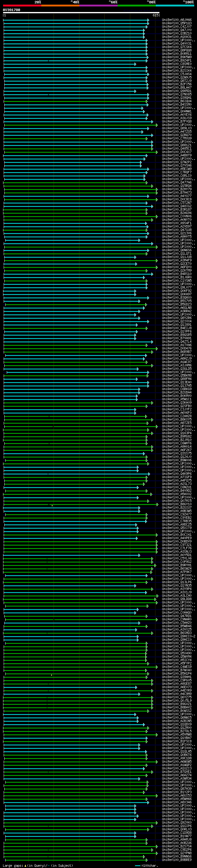Open hit UniRef100_Q47JY0
The image size is (197, 868).
click(x=177, y=30)
